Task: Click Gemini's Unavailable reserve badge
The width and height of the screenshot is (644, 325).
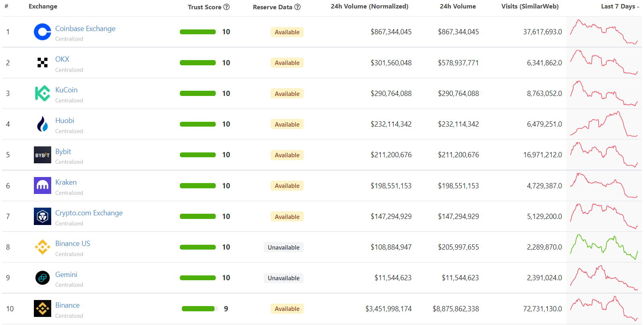Action: [x=284, y=278]
